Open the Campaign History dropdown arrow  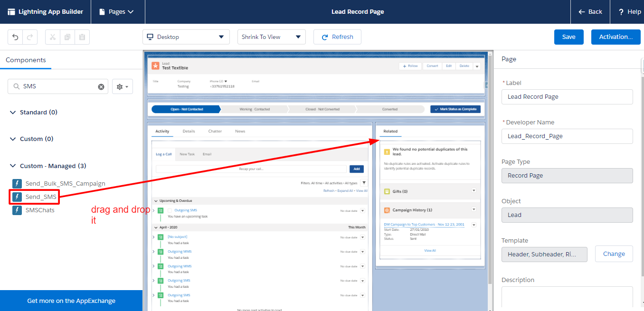coord(474,209)
